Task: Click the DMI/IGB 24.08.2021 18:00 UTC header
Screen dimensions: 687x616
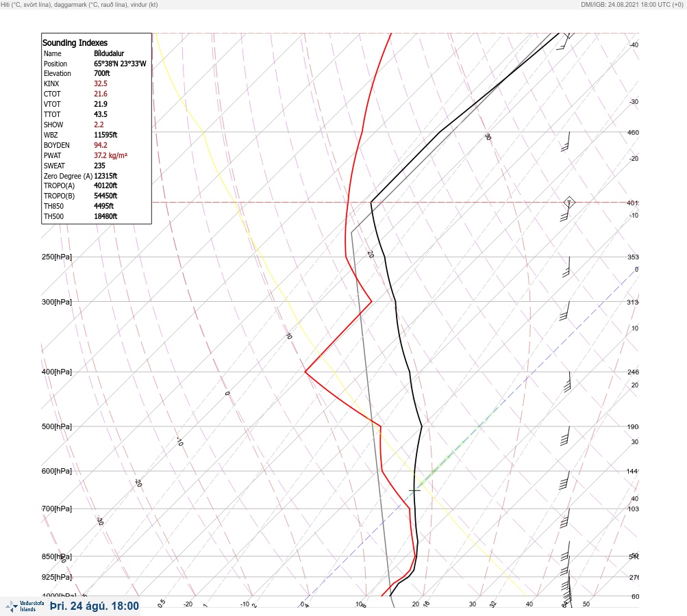Action: pos(632,4)
